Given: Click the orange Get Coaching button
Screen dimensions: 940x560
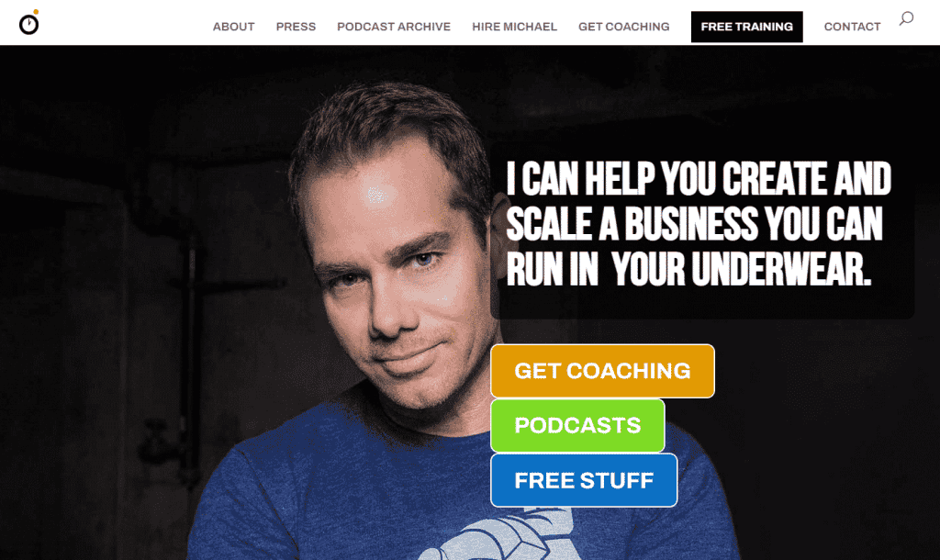Looking at the screenshot, I should pyautogui.click(x=602, y=371).
